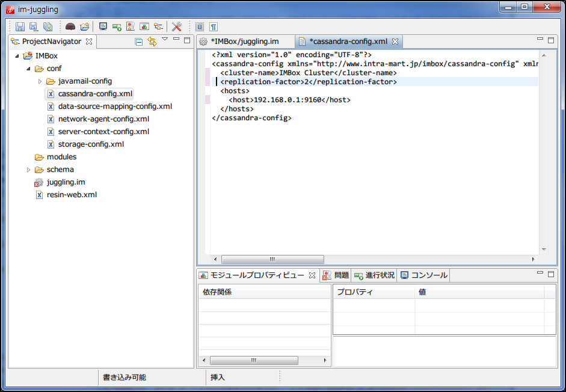Collapse all items in ProjectNavigator
Image resolution: width=566 pixels, height=392 pixels.
(139, 41)
